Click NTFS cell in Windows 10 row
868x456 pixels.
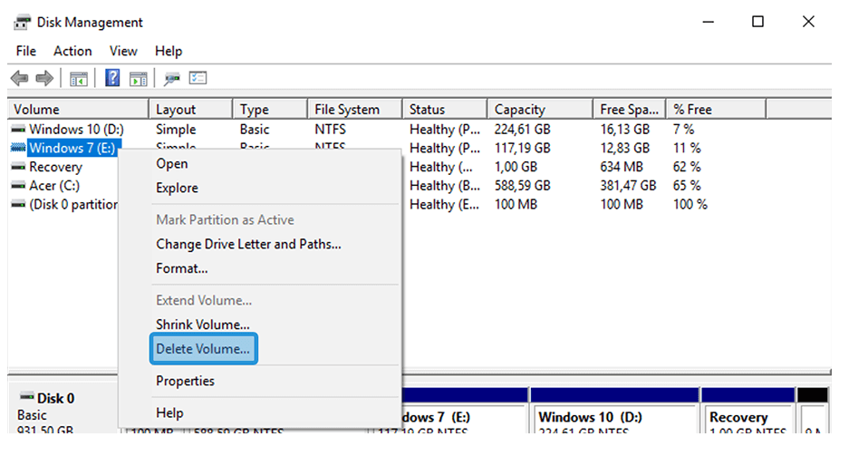point(331,129)
